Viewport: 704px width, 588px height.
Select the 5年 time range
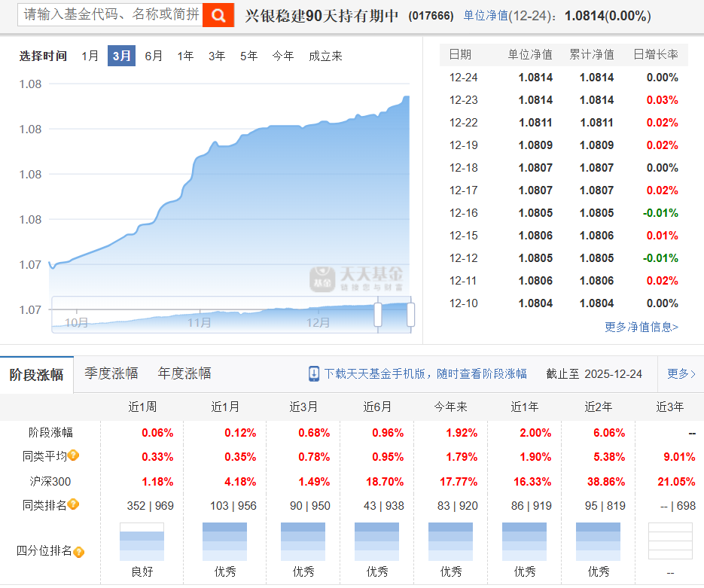248,56
